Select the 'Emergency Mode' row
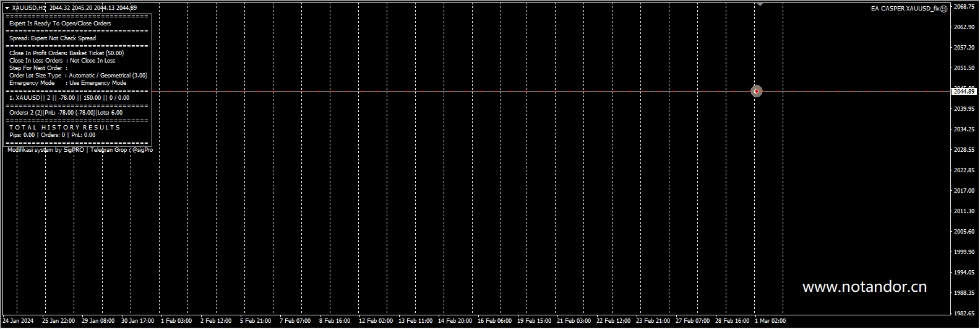 coord(67,83)
